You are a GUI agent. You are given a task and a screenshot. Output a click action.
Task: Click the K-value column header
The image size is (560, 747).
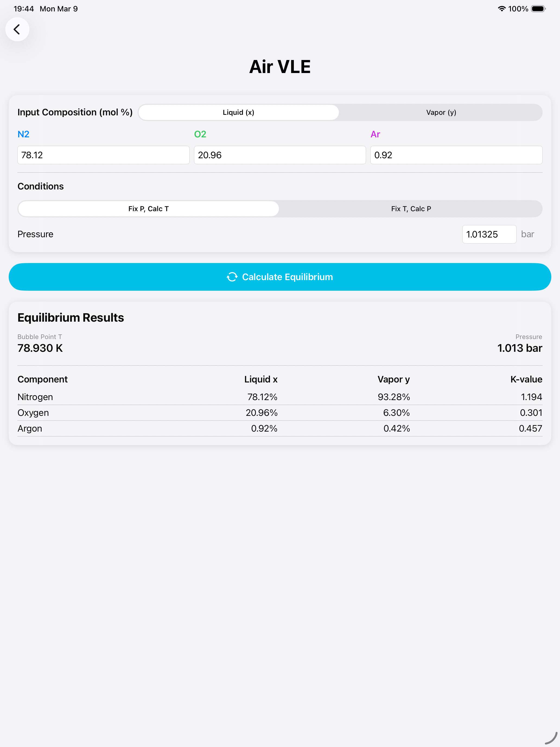pos(526,379)
